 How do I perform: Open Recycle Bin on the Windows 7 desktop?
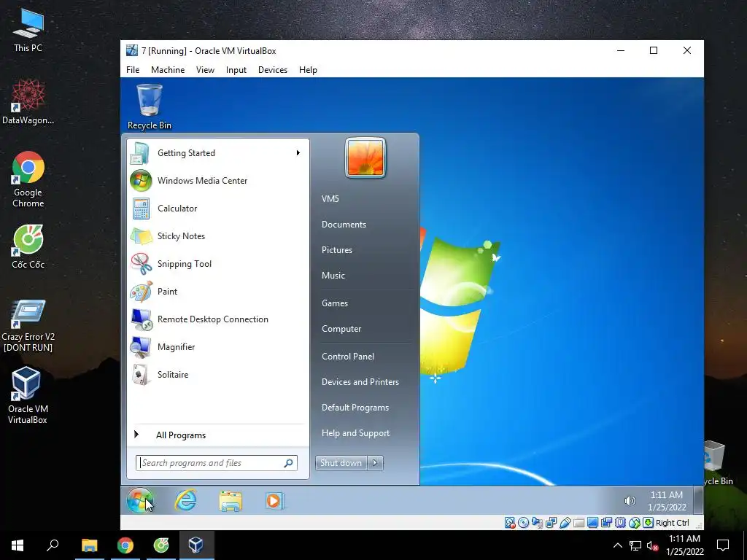pos(149,106)
